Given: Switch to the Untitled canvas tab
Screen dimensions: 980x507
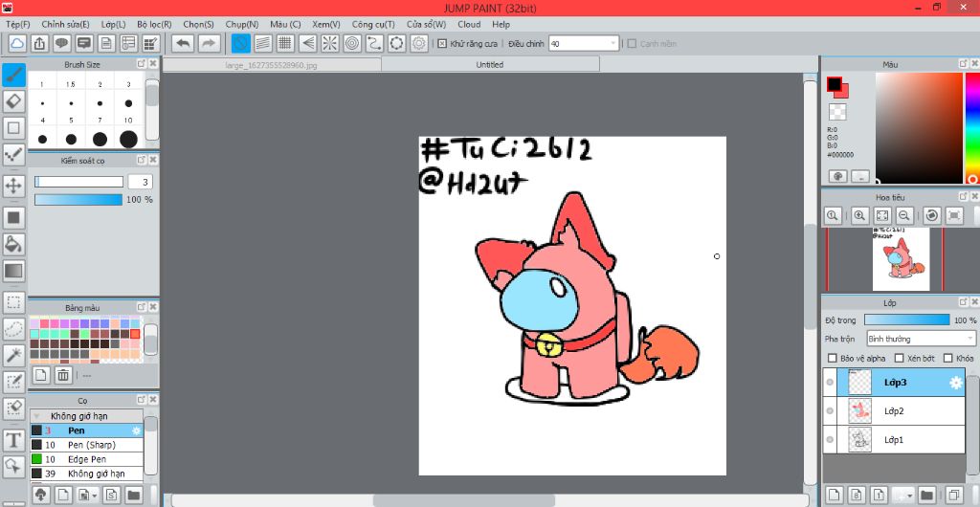Looking at the screenshot, I should (x=490, y=64).
